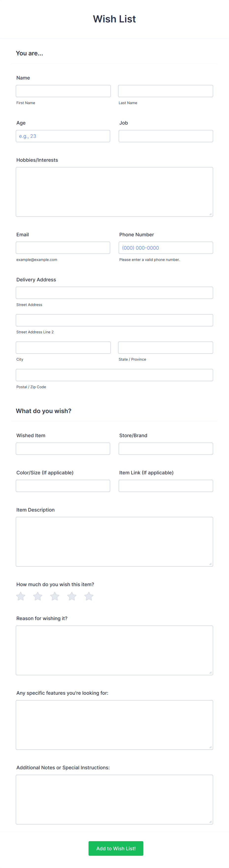Click the Add to Wish List button
This screenshot has width=229, height=868.
click(116, 848)
